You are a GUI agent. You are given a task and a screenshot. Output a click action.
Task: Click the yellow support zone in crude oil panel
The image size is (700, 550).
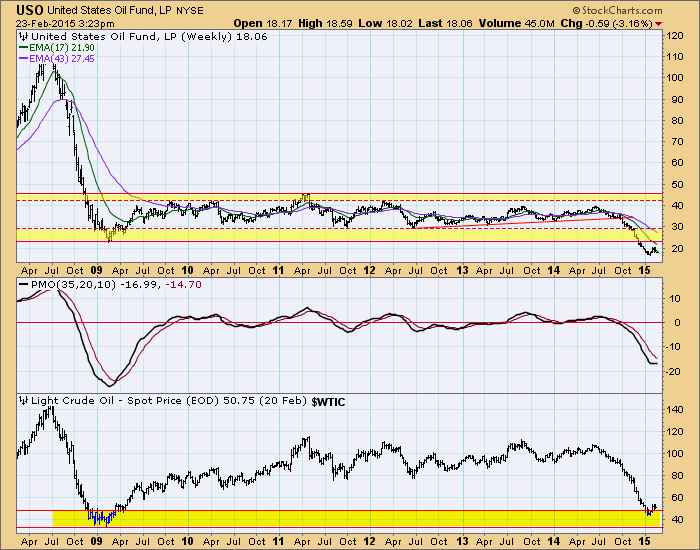point(300,518)
